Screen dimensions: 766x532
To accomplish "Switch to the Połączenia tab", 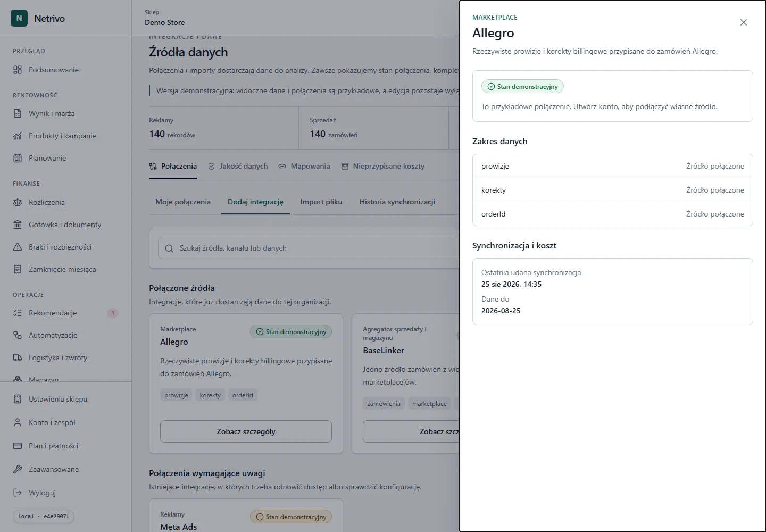I will click(x=173, y=166).
